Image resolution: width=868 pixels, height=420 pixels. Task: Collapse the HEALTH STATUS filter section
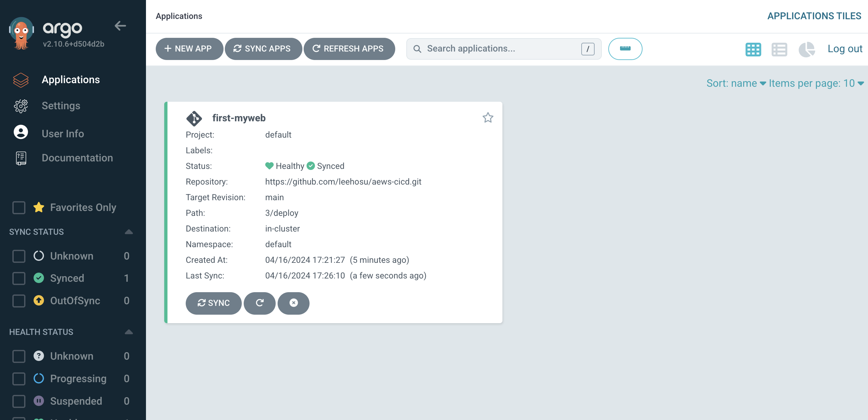click(129, 332)
